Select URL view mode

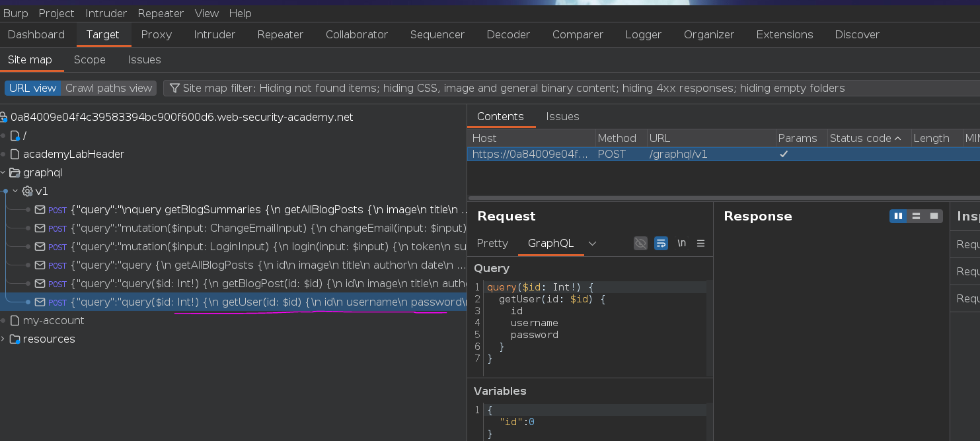coord(33,88)
